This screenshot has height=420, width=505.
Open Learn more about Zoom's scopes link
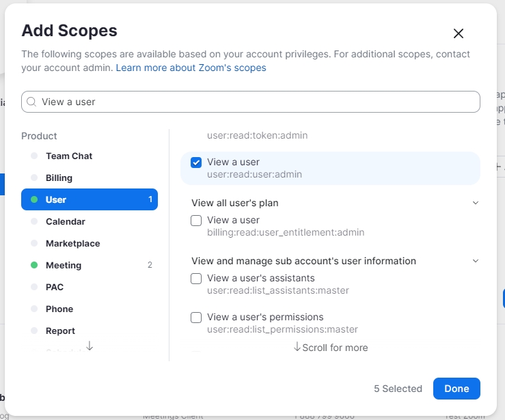[191, 68]
